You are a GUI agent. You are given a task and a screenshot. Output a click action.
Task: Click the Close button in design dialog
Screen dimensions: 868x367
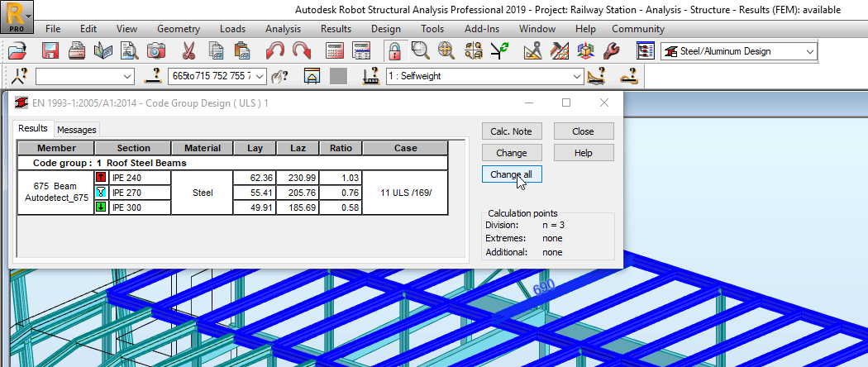click(584, 131)
